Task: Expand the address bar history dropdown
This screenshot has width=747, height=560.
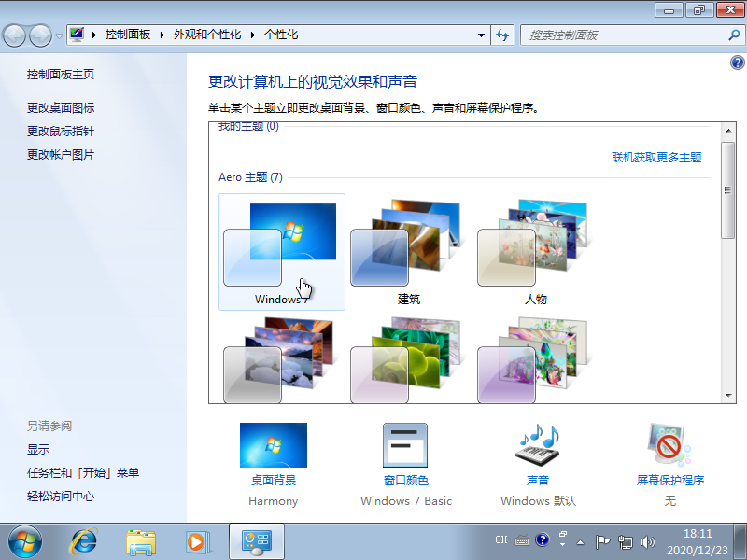Action: 482,35
